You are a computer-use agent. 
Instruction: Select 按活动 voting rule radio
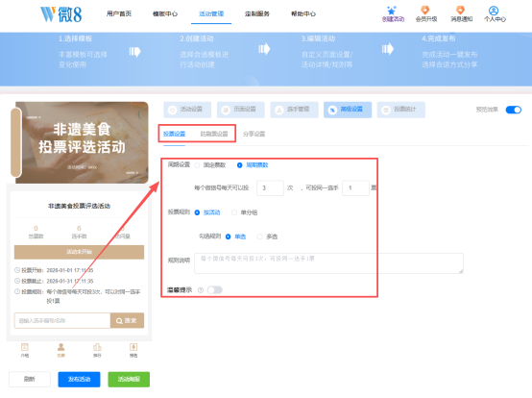(197, 212)
